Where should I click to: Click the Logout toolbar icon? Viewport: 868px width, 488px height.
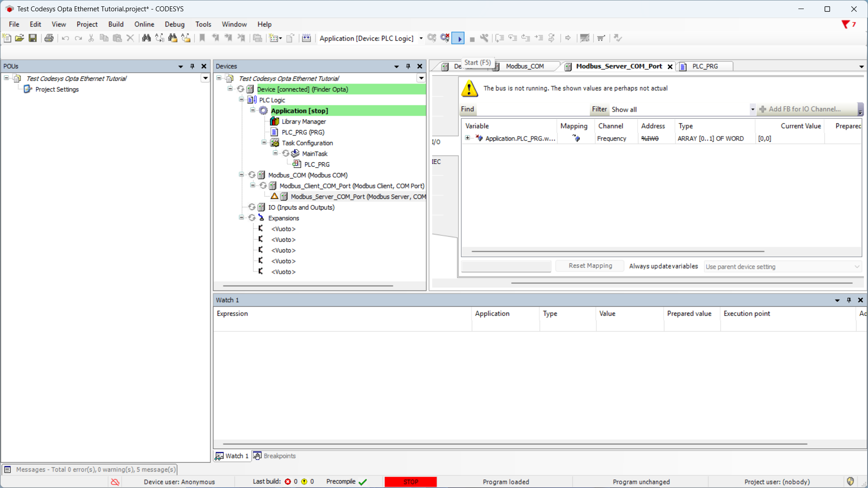click(445, 38)
